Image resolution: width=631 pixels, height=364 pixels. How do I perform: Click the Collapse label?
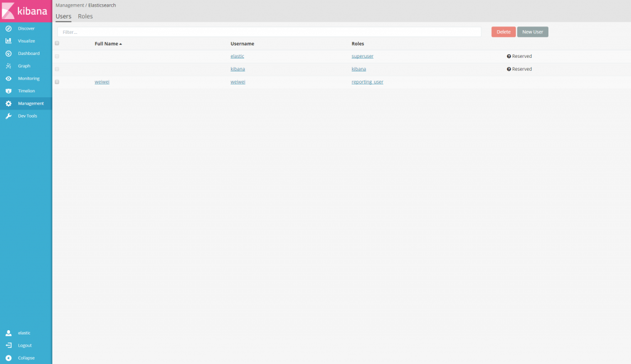[26, 358]
